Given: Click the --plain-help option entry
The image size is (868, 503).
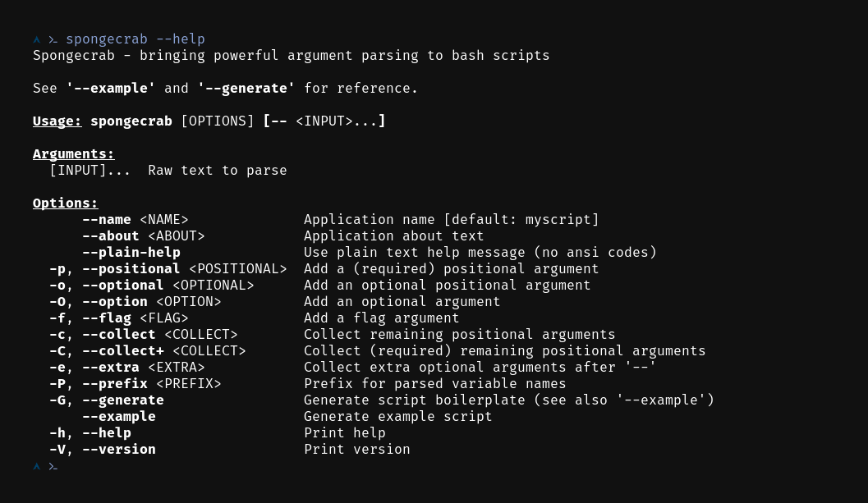Looking at the screenshot, I should coord(131,253).
